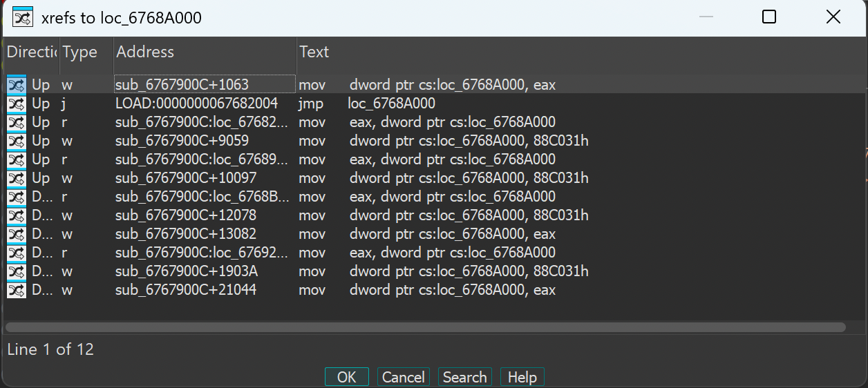Image resolution: width=868 pixels, height=388 pixels.
Task: Dismiss dialog with Cancel button
Action: click(x=404, y=377)
